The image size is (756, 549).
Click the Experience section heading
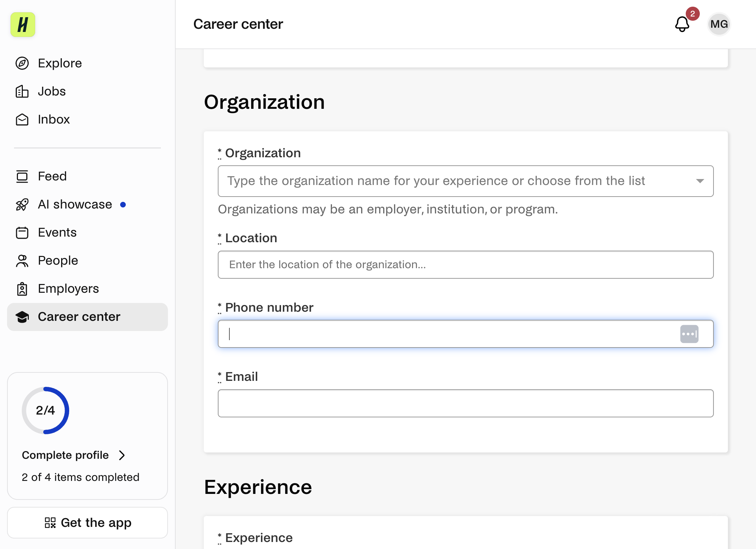tap(258, 487)
